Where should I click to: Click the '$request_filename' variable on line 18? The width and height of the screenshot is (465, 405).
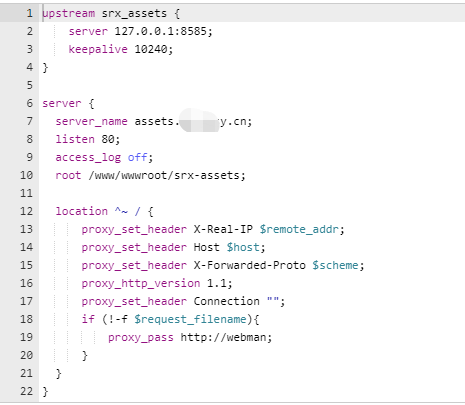[190, 319]
